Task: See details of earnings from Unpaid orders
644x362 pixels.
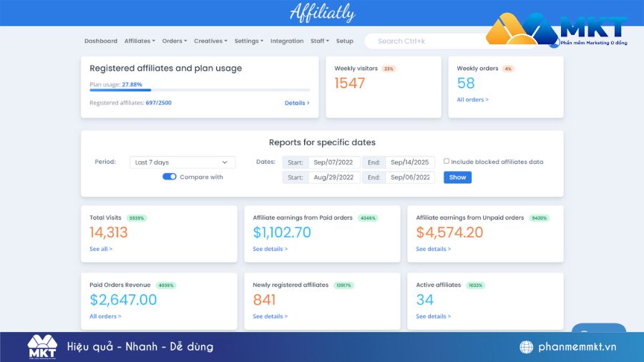Action: (433, 249)
